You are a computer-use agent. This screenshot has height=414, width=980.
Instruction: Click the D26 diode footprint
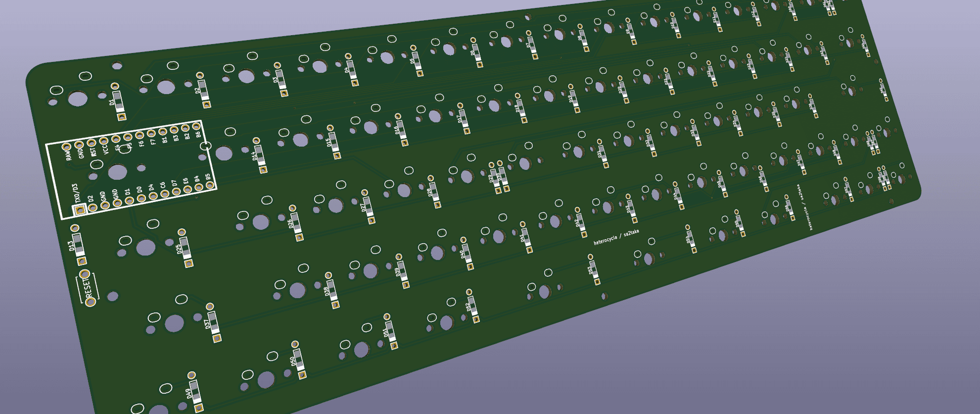click(296, 223)
